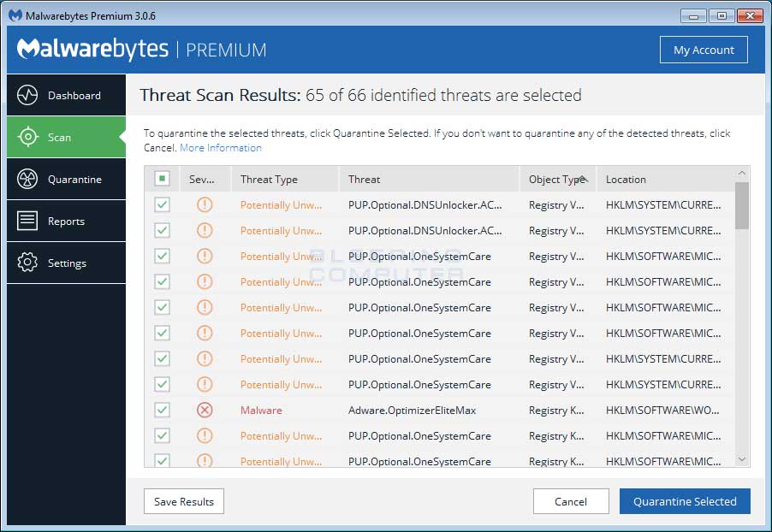Click the Scan target icon in the sidebar

[27, 137]
